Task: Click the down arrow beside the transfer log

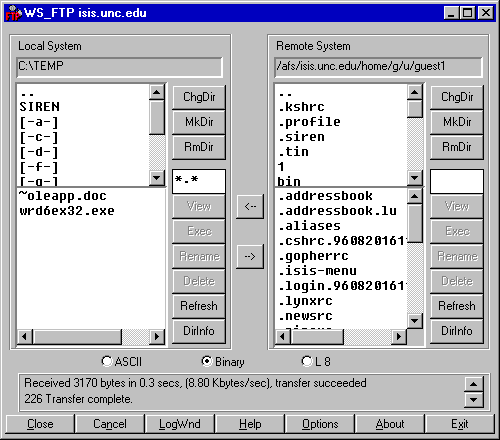Action: (x=473, y=399)
